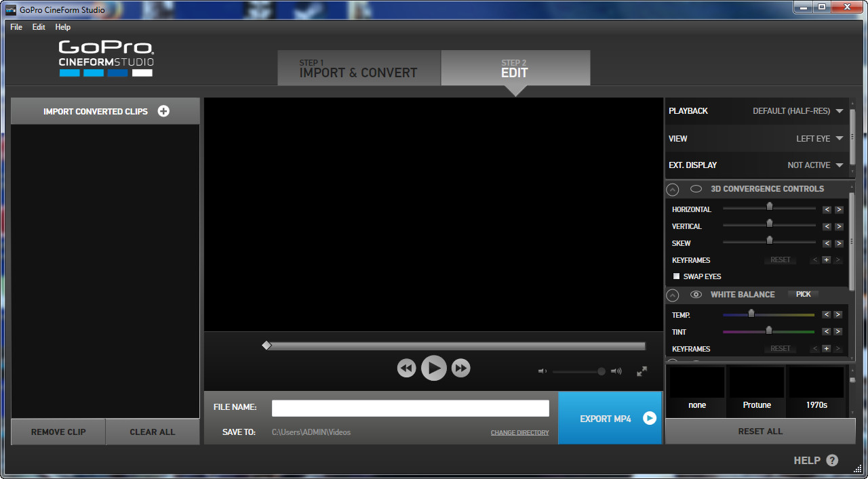Go to previous White Balance keyframe
The image size is (868, 479).
815,348
